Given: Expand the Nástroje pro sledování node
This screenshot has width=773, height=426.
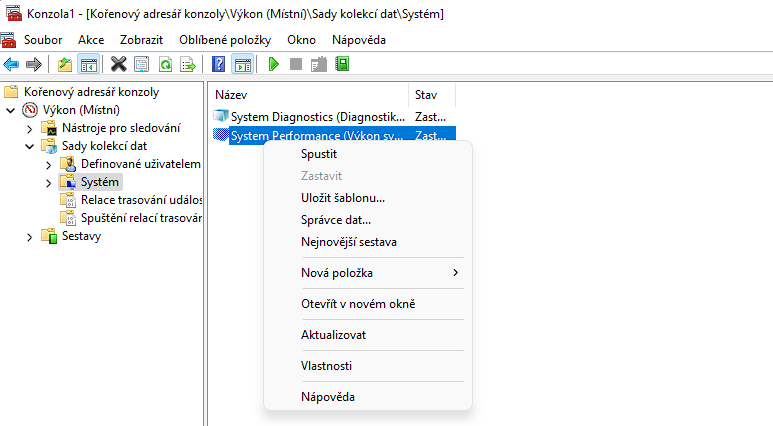Looking at the screenshot, I should (x=29, y=128).
